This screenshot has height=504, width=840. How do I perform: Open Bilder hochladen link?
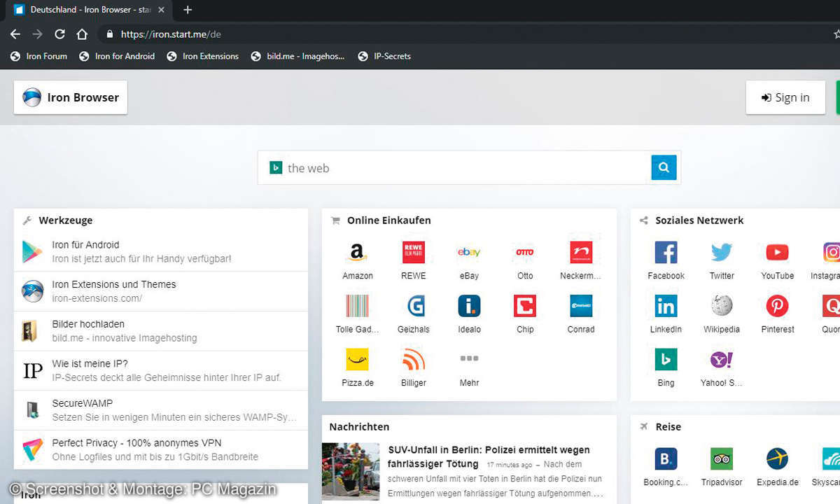tap(161, 331)
